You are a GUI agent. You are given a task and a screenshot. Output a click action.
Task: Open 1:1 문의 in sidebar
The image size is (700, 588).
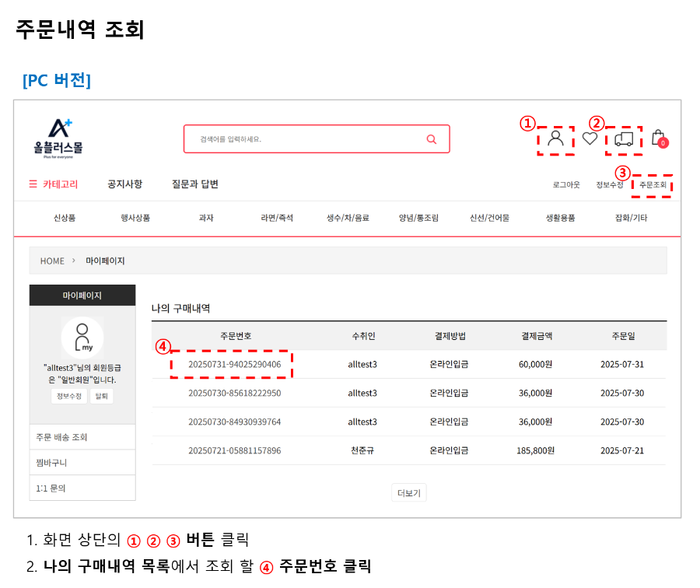(82, 488)
